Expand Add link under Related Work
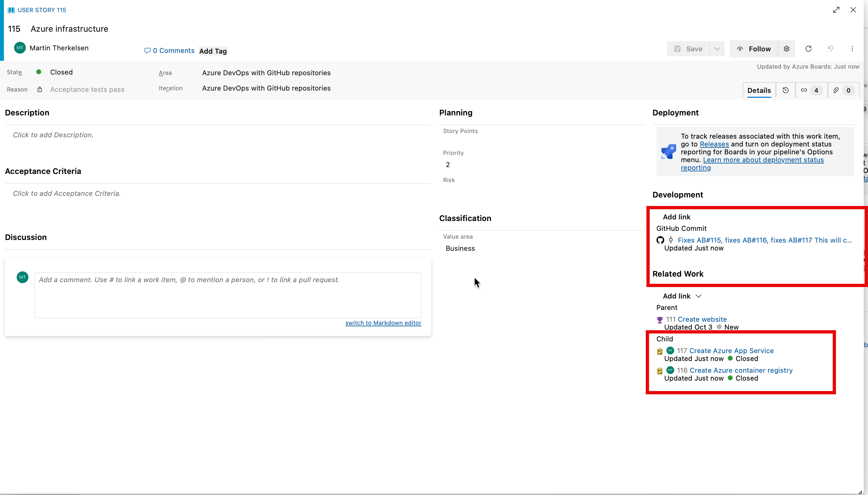The width and height of the screenshot is (868, 495). (676, 296)
